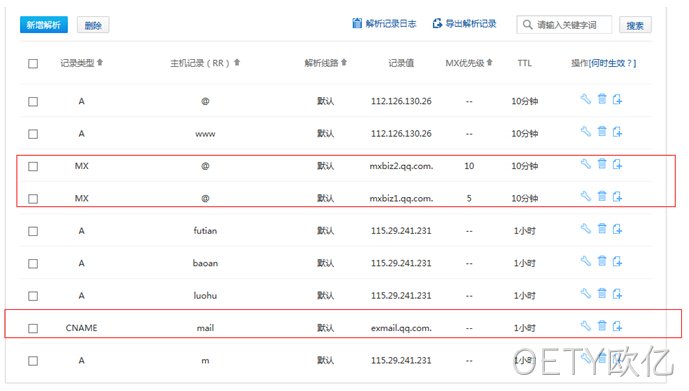689x391 pixels.
Task: Click the 新增解析 button
Action: pos(44,25)
